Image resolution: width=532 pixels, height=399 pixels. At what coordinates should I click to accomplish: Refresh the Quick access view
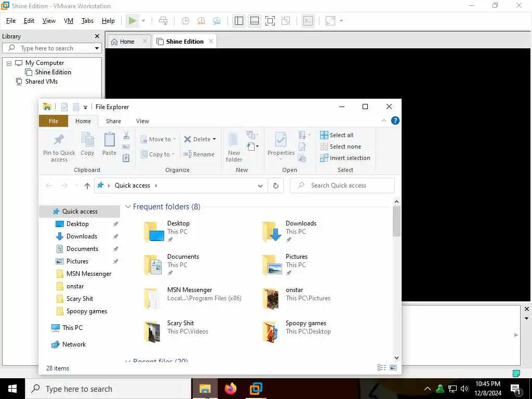coord(276,185)
